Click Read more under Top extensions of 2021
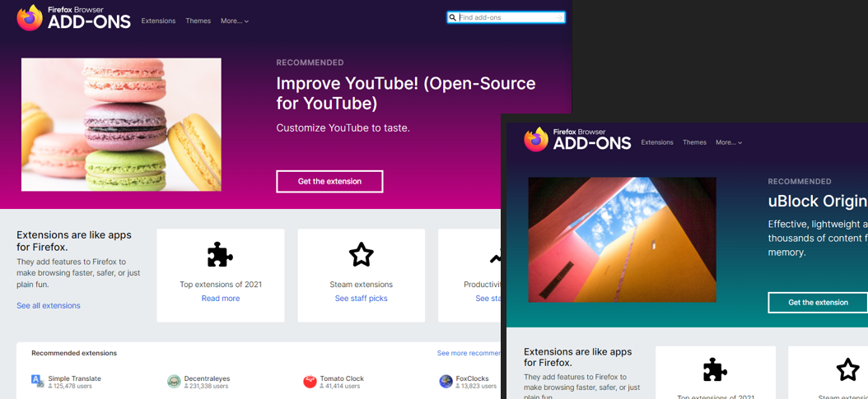868x399 pixels. coord(221,299)
